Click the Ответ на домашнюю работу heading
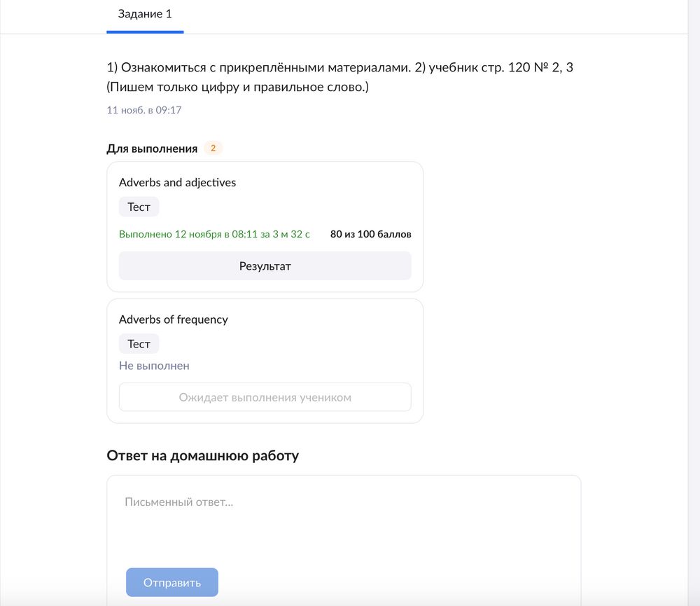Screen dimensions: 700x606 (202, 455)
